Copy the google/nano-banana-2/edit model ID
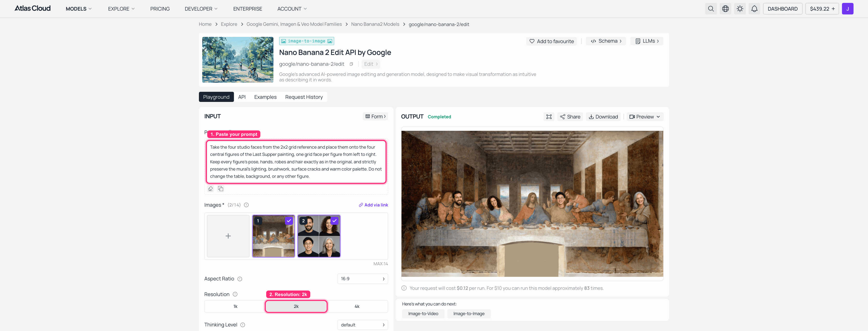 coord(351,64)
